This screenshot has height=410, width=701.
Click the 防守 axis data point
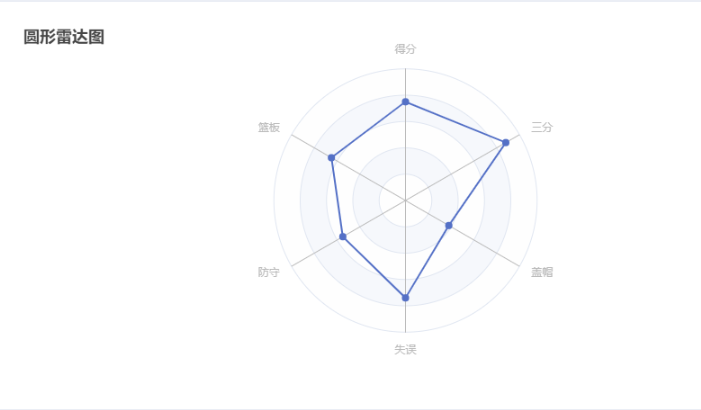[x=343, y=237]
